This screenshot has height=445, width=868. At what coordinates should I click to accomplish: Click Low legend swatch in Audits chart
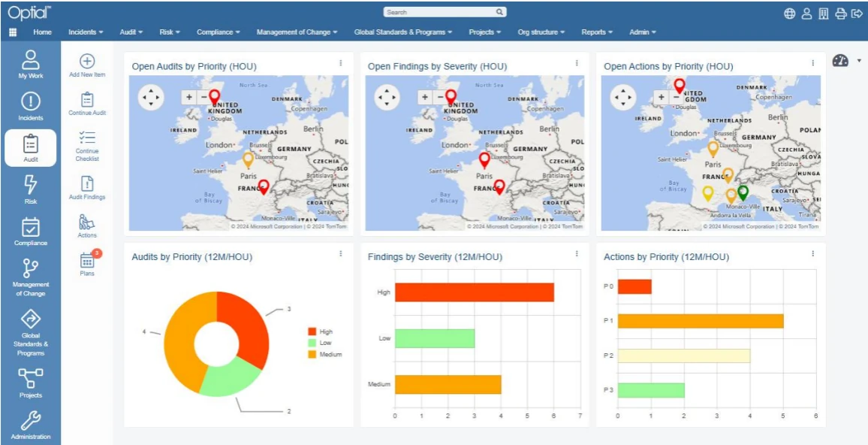312,343
